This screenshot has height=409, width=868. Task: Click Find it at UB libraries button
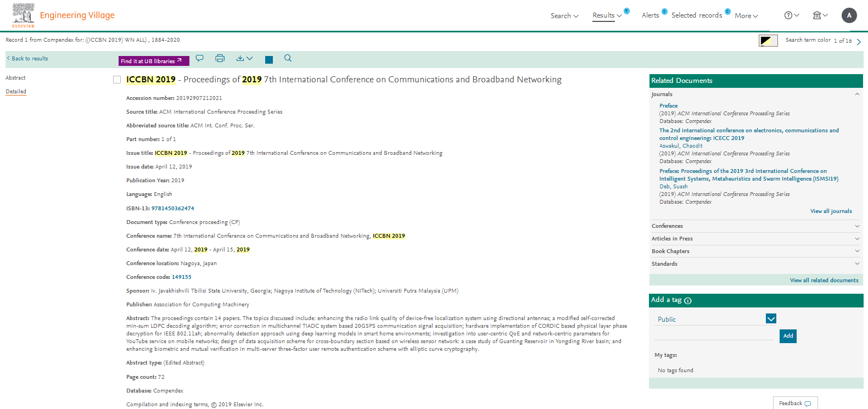coord(154,61)
